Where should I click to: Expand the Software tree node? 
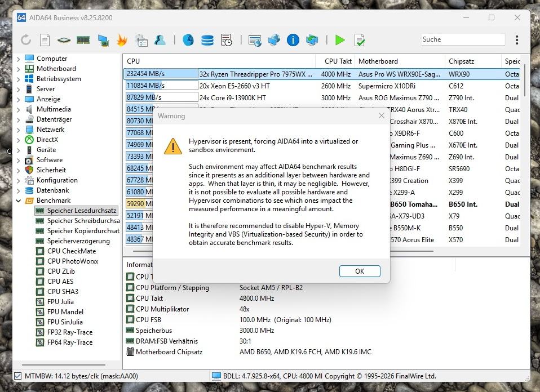(18, 161)
